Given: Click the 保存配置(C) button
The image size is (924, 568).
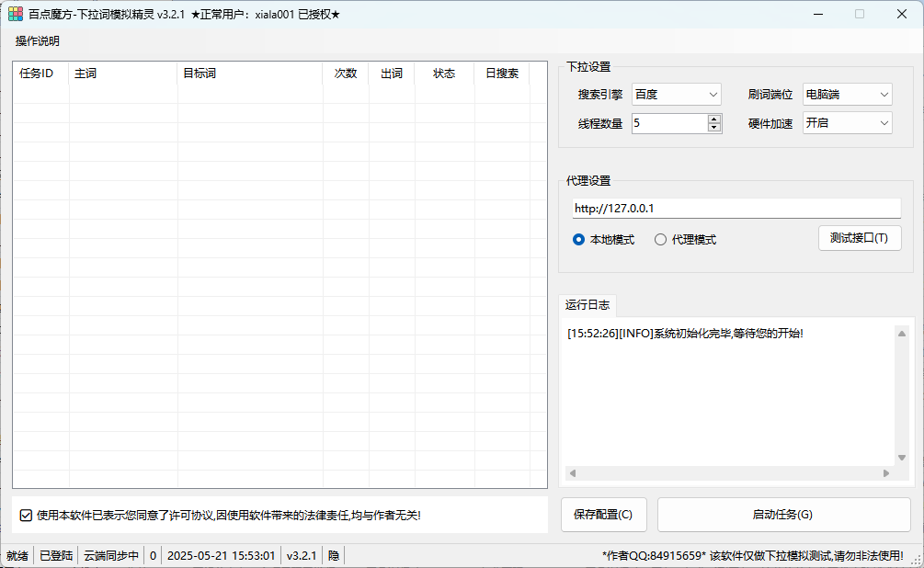Looking at the screenshot, I should (x=603, y=515).
